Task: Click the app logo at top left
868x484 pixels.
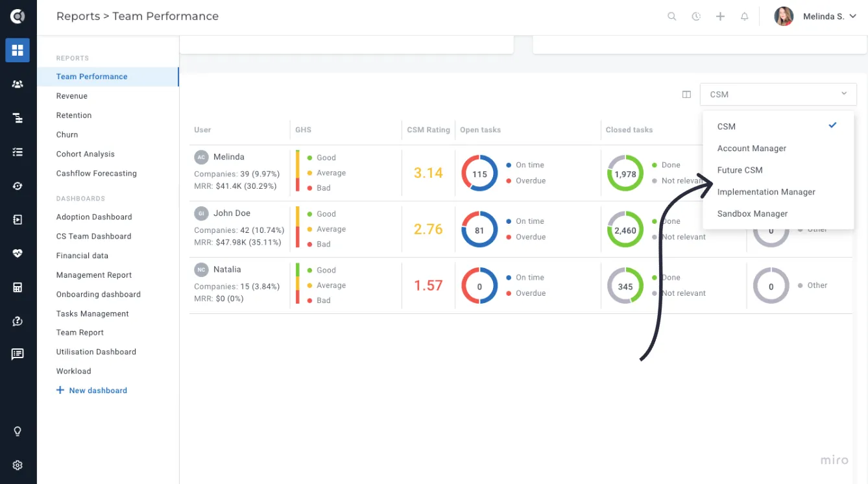Action: click(x=18, y=16)
